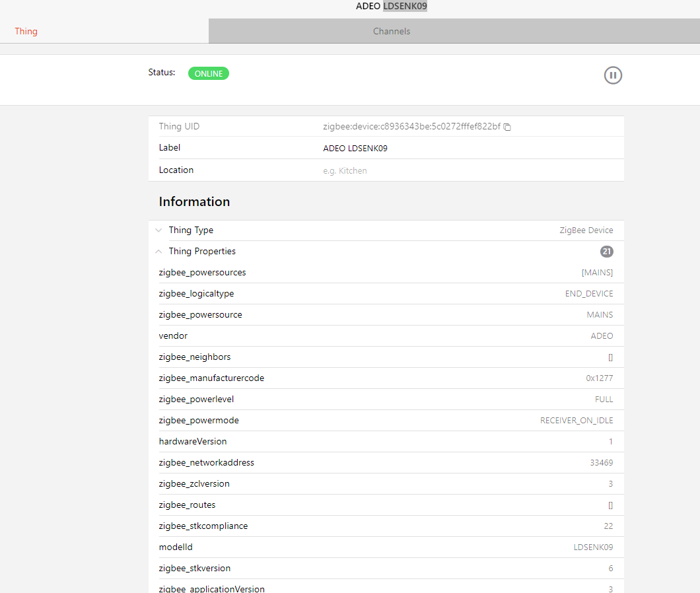Click the ADEO LDSENK09 page title
The image size is (700, 593).
click(391, 6)
